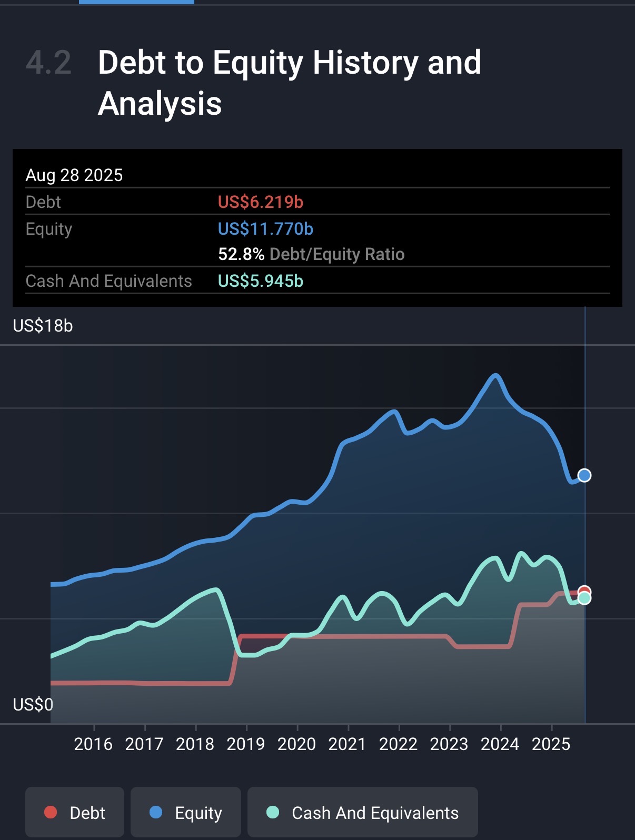
Task: Select the 2025 year axis label
Action: click(x=551, y=744)
